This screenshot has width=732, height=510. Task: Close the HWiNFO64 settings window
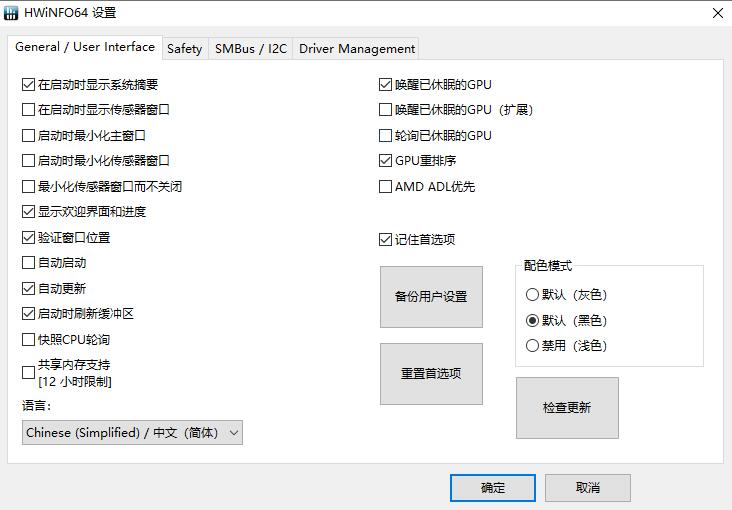[x=717, y=13]
